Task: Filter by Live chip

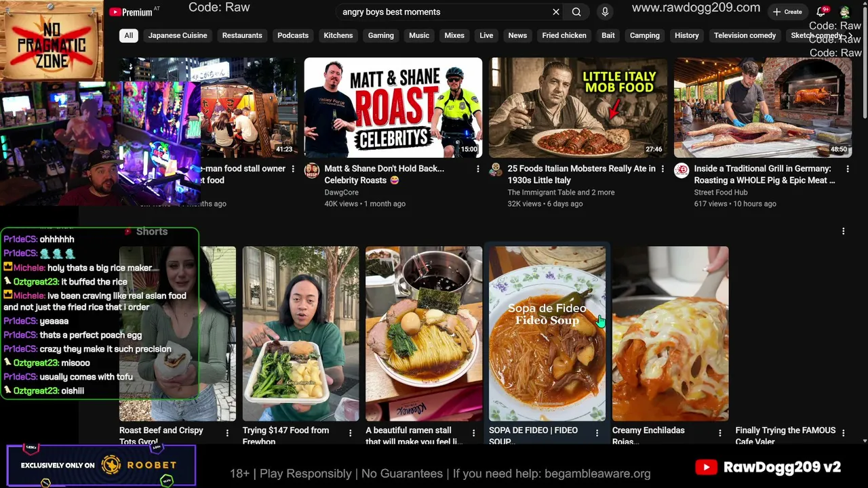Action: pos(486,35)
